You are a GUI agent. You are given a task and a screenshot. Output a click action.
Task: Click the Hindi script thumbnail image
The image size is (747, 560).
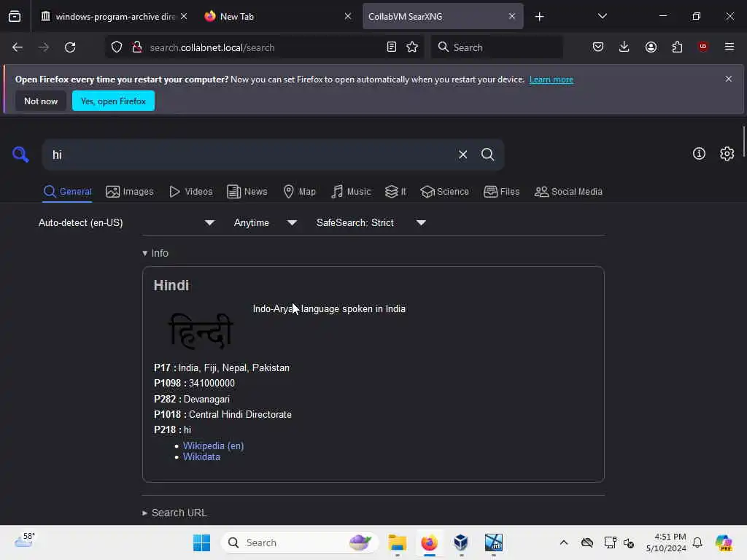click(x=201, y=330)
